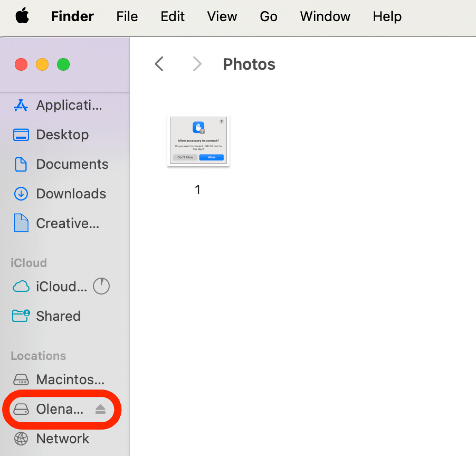Screen dimensions: 476x456
Task: Select the image thumbnail named 1
Action: (x=198, y=141)
